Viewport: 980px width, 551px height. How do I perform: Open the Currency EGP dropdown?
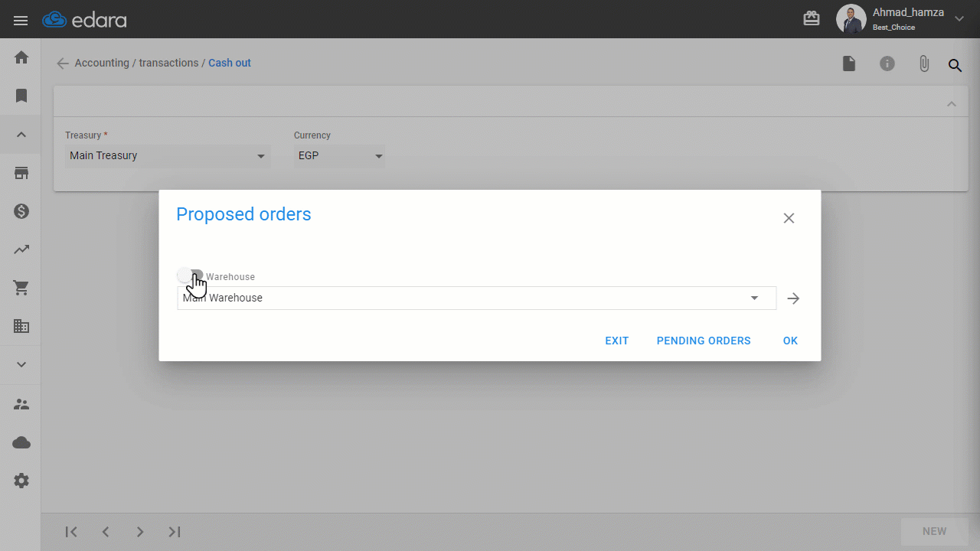339,156
